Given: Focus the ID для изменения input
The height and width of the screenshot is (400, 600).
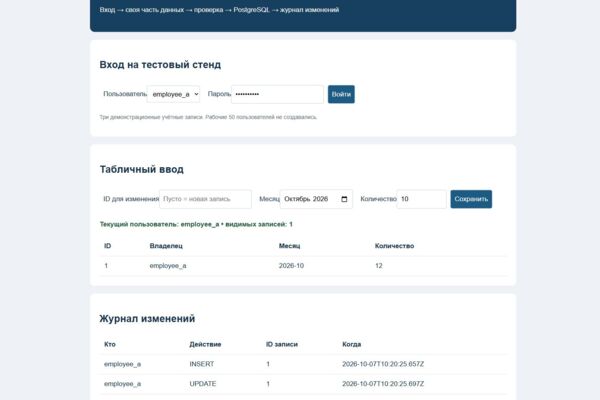Looking at the screenshot, I should point(205,199).
